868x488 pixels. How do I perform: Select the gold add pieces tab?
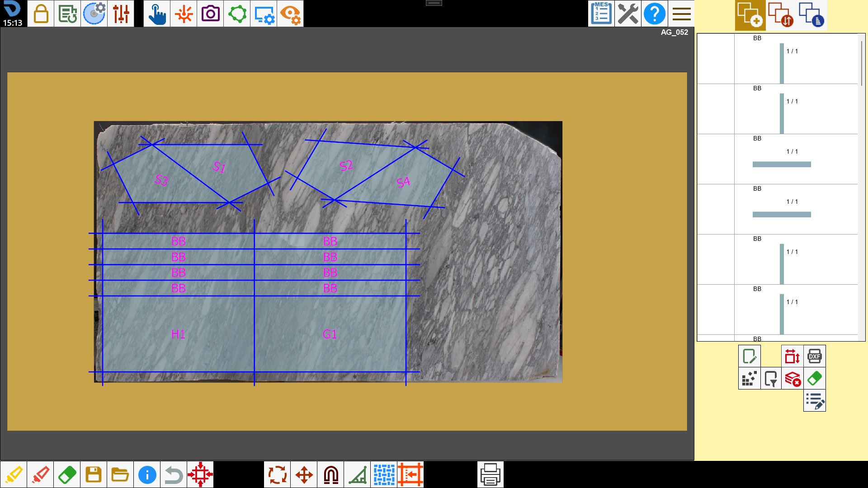click(750, 15)
